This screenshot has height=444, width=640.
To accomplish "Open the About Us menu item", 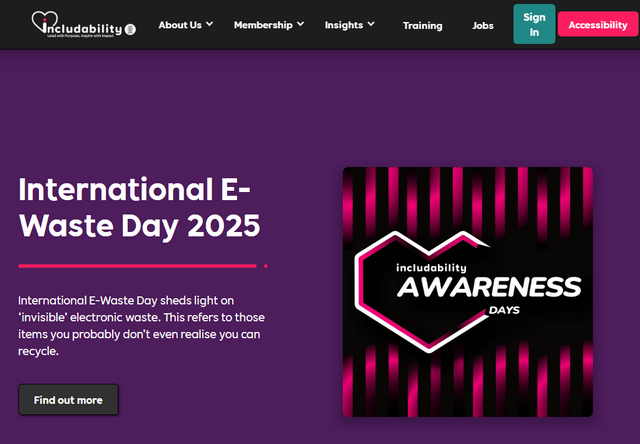I will click(x=180, y=25).
